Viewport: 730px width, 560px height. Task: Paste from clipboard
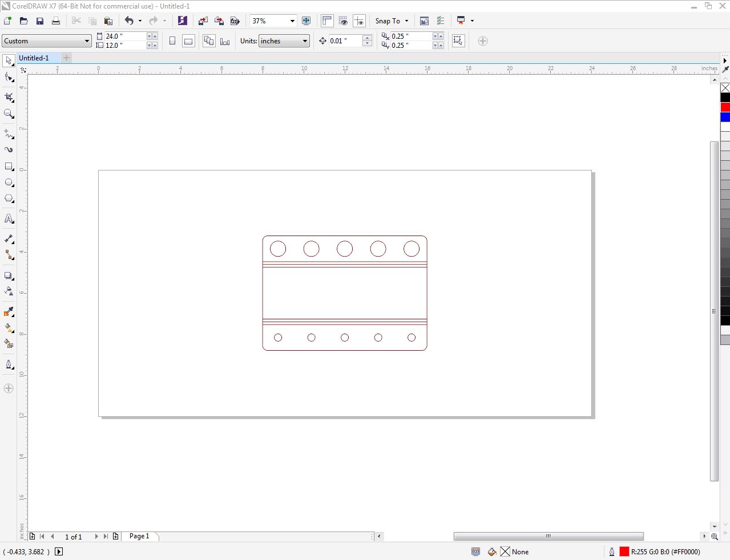pyautogui.click(x=108, y=21)
